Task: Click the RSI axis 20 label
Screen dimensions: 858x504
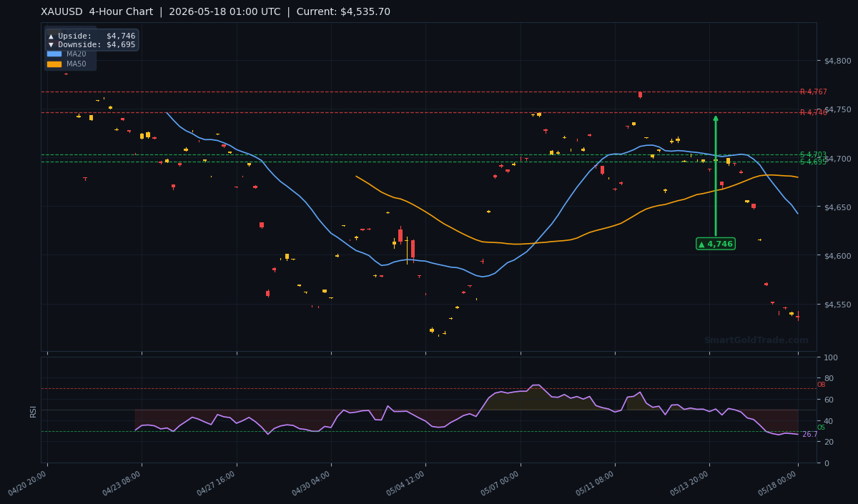Action: [829, 442]
